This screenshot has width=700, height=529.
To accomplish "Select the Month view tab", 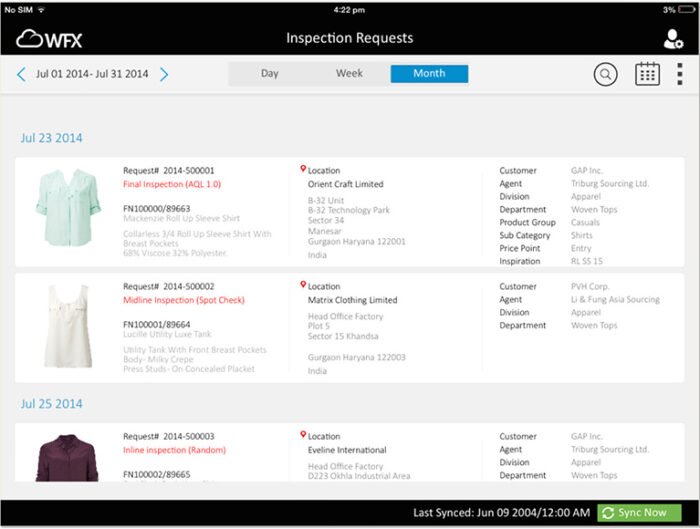I will [x=429, y=74].
